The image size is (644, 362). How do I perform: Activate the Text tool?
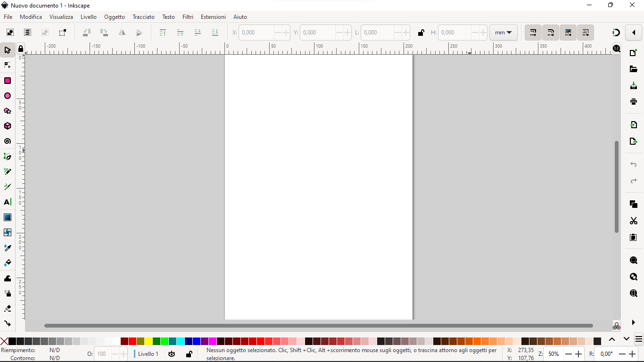(x=8, y=202)
